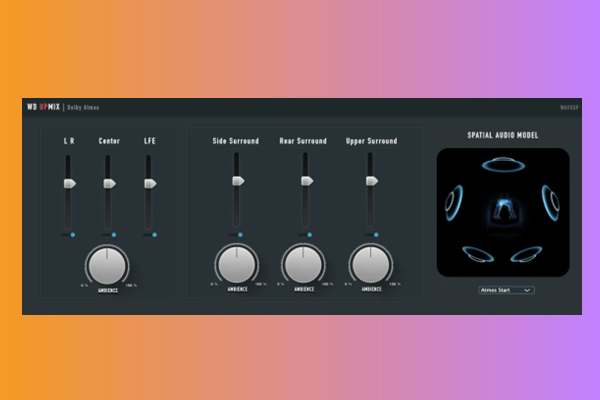Viewport: 600px width, 400px height.
Task: Click the Dolby Atmos label in header
Action: [x=83, y=108]
